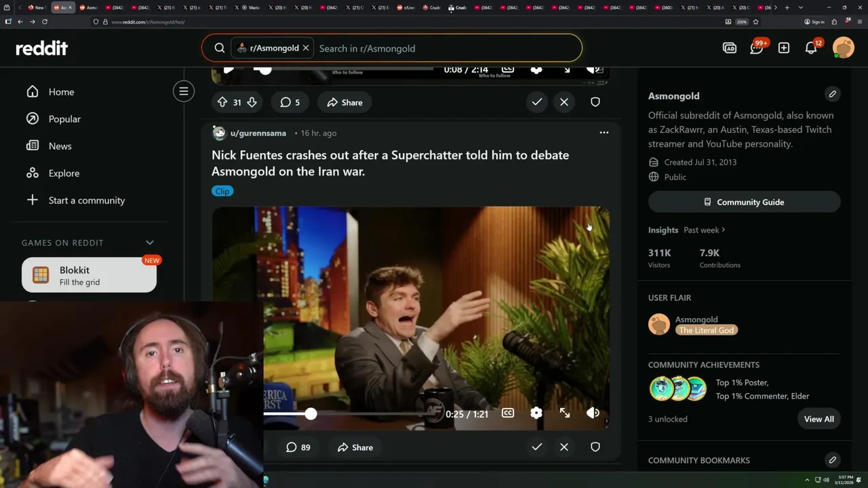This screenshot has height=488, width=868.
Task: Edit the Community Bookmarks pencil
Action: pyautogui.click(x=833, y=460)
